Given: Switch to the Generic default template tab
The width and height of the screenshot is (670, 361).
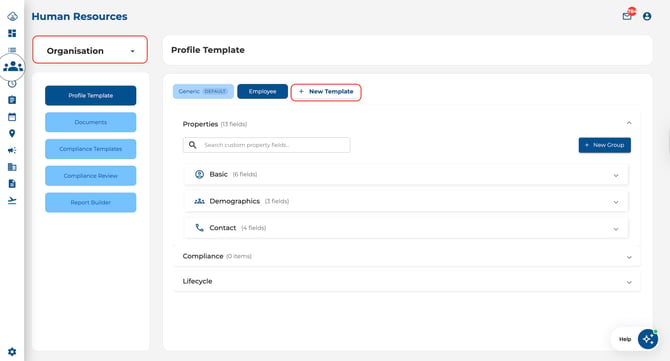Looking at the screenshot, I should (x=203, y=91).
